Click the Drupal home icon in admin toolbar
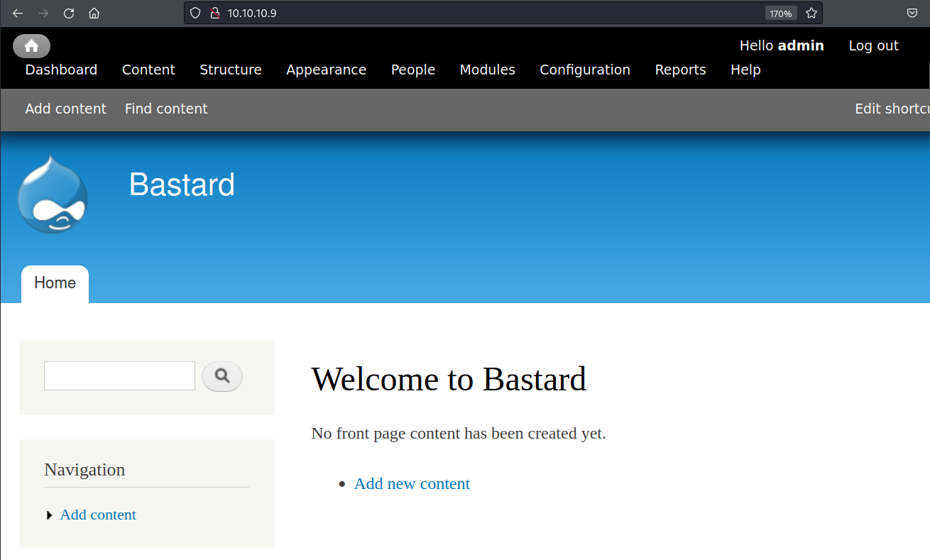The image size is (930, 560). pyautogui.click(x=31, y=46)
